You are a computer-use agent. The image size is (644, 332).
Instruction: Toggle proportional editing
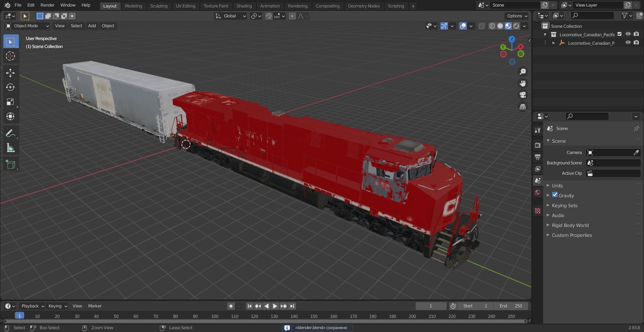pyautogui.click(x=292, y=16)
